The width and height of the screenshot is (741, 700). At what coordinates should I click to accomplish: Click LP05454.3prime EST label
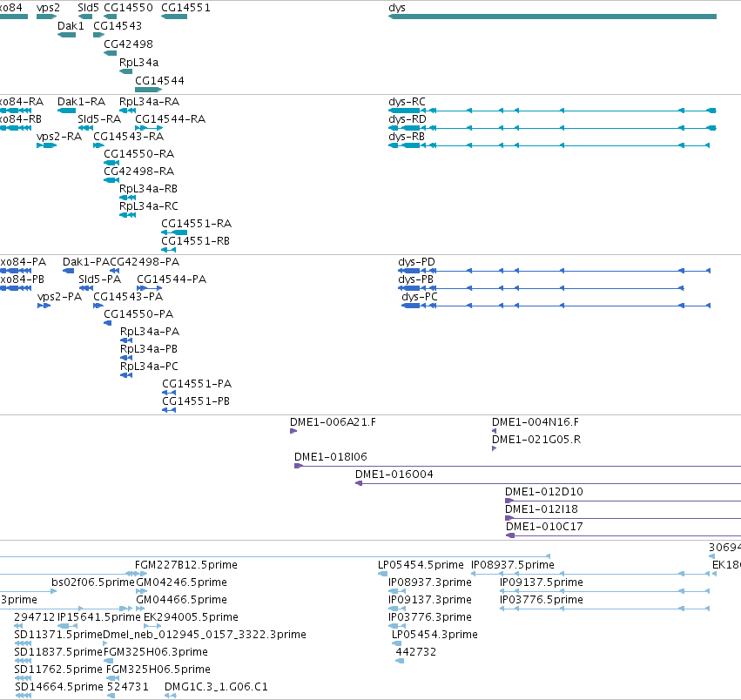(x=434, y=636)
